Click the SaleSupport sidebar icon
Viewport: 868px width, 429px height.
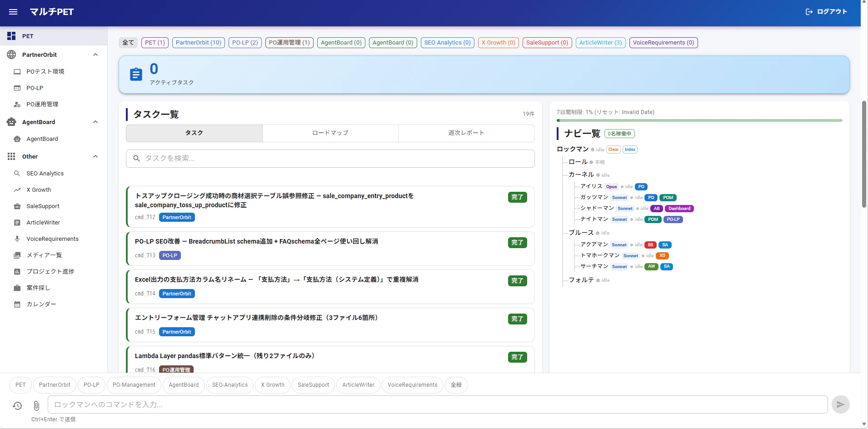(17, 206)
